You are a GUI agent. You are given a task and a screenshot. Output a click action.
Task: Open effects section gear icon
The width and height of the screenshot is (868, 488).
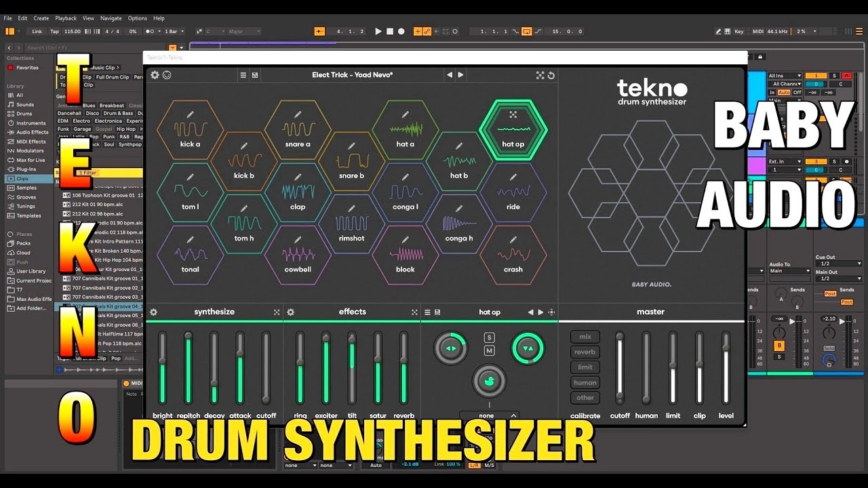291,312
